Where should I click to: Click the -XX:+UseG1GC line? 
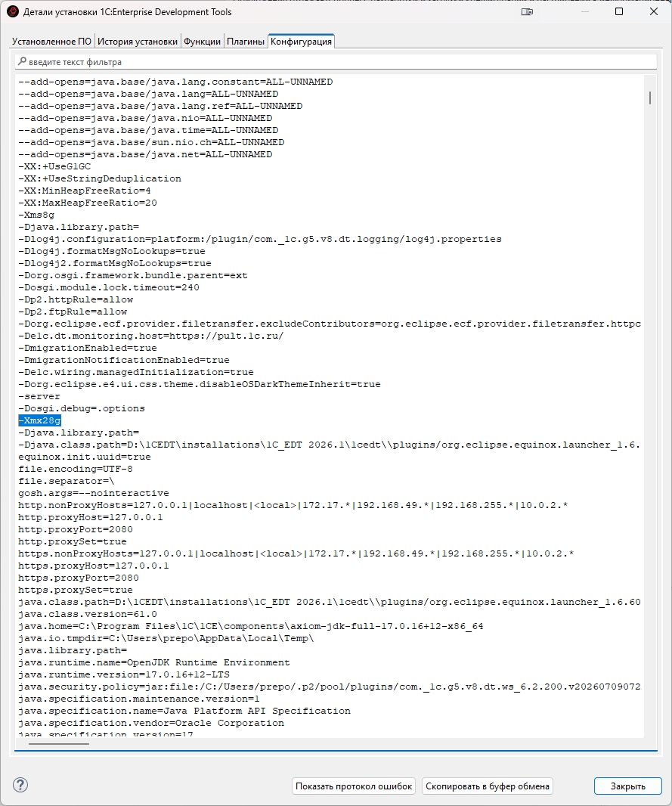(54, 166)
